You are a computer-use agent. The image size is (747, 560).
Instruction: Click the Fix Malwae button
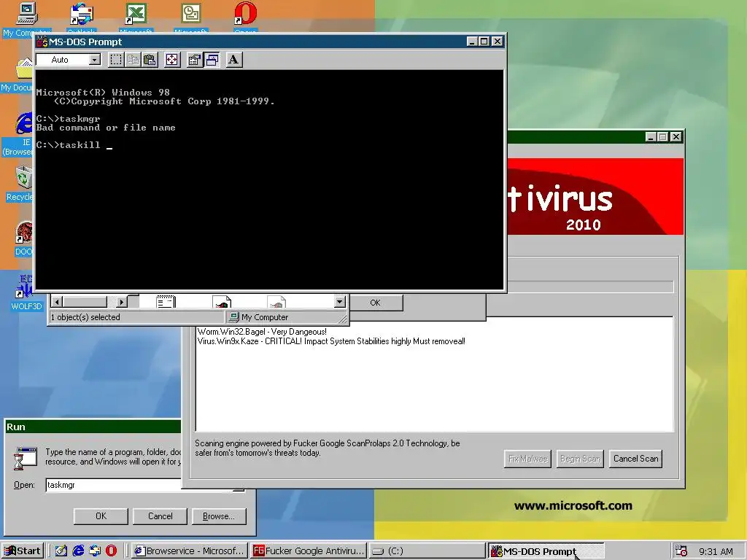(x=527, y=459)
